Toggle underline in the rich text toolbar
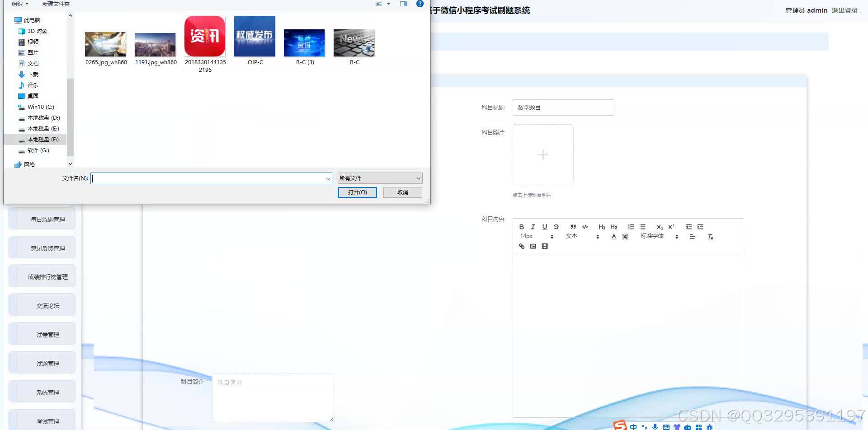Image resolution: width=868 pixels, height=430 pixels. (545, 227)
